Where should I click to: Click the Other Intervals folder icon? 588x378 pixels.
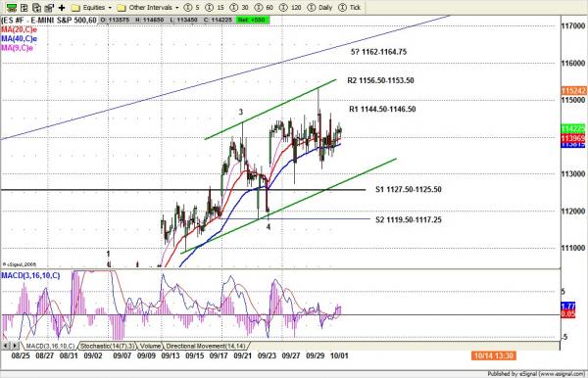122,8
